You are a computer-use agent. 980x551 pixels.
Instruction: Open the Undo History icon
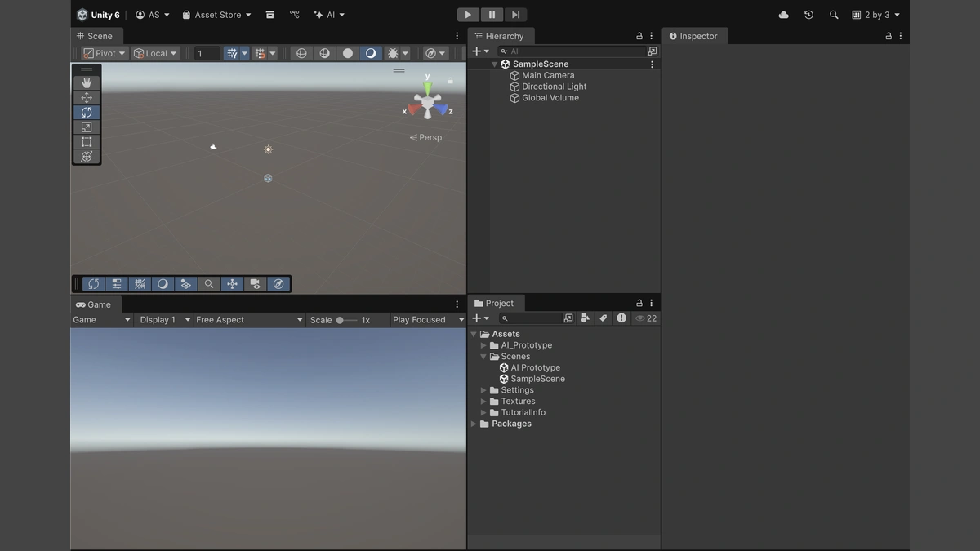[x=808, y=15]
